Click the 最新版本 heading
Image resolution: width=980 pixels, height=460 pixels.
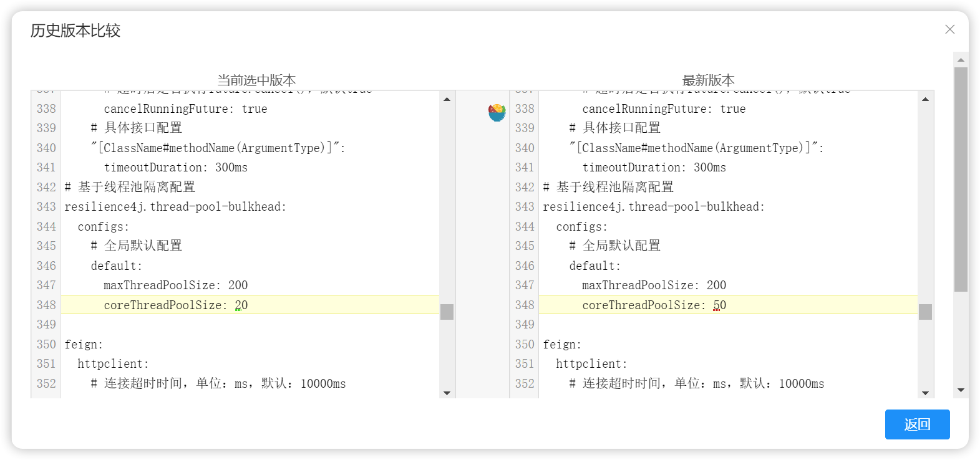click(x=708, y=80)
